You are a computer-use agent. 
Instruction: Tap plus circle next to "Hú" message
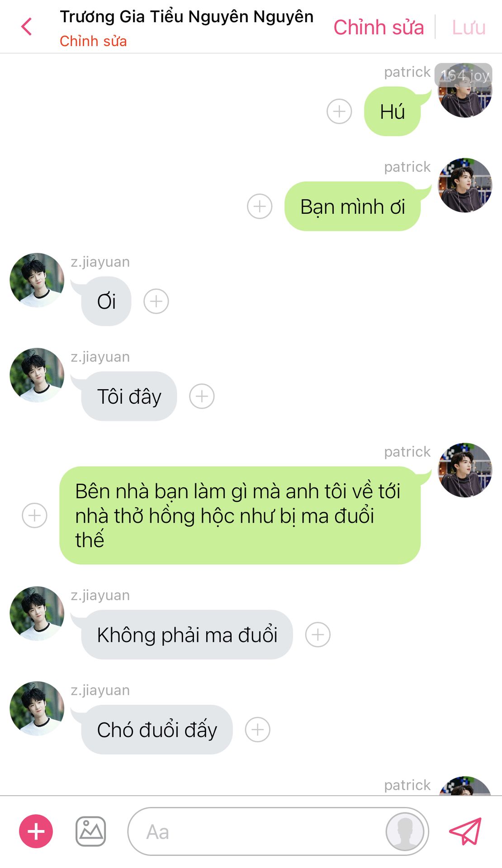tap(339, 111)
